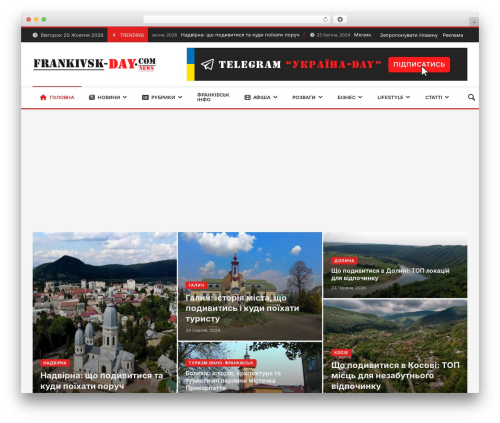Click the icon next to Рубрики
The image size is (500, 423).
tap(145, 97)
